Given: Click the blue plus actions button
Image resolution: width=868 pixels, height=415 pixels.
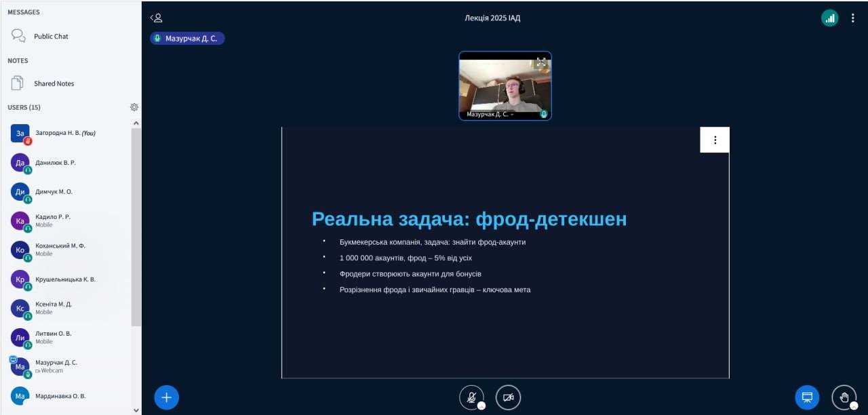Looking at the screenshot, I should 167,397.
